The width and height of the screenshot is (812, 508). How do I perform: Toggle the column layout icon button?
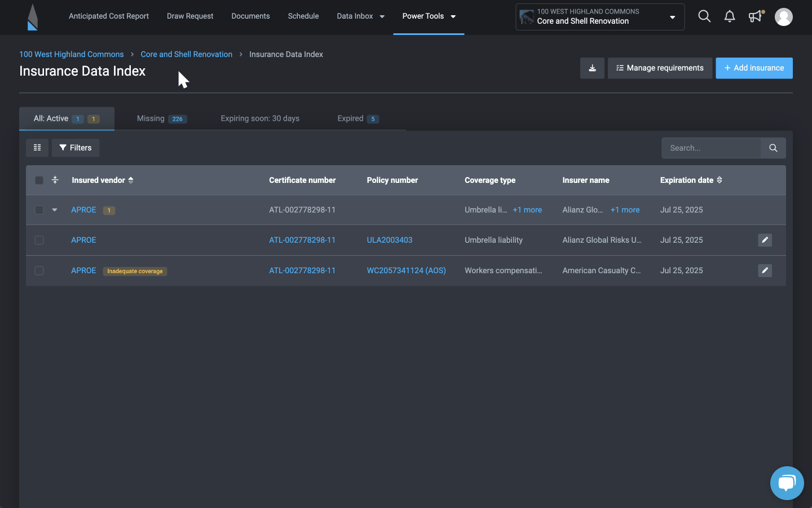coord(37,148)
